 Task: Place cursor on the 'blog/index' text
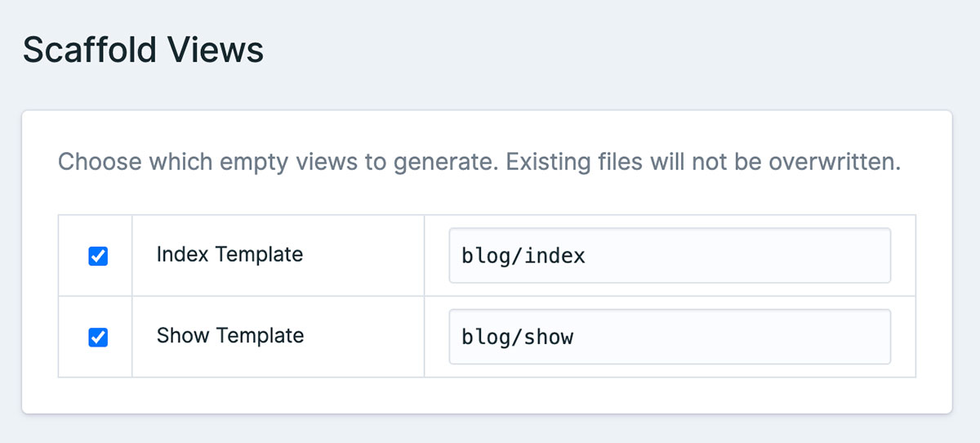(523, 256)
